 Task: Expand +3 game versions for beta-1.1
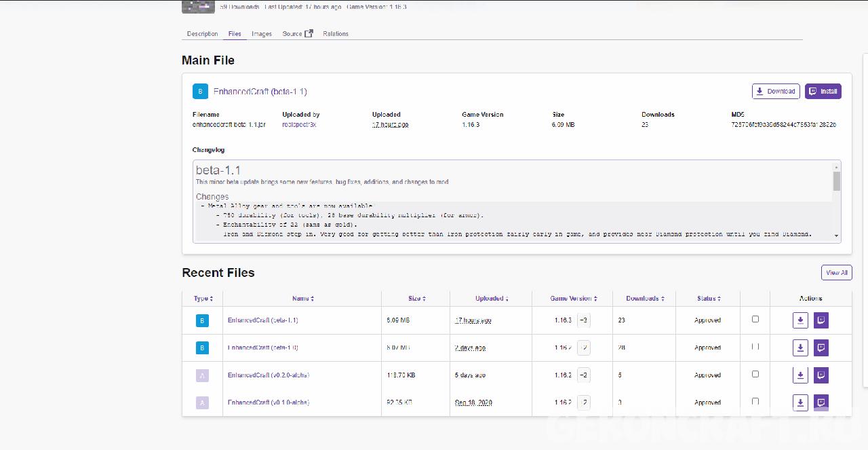point(584,320)
